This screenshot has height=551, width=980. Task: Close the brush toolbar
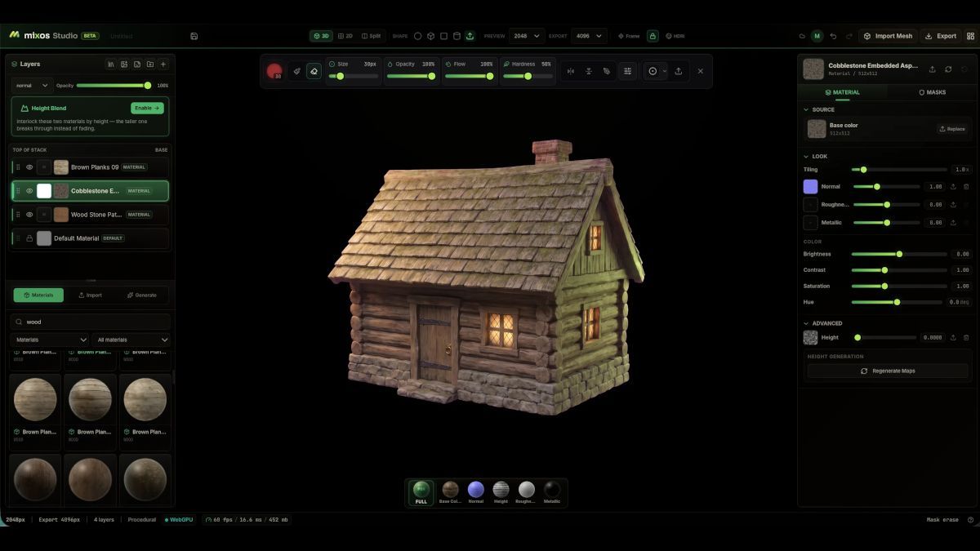700,71
